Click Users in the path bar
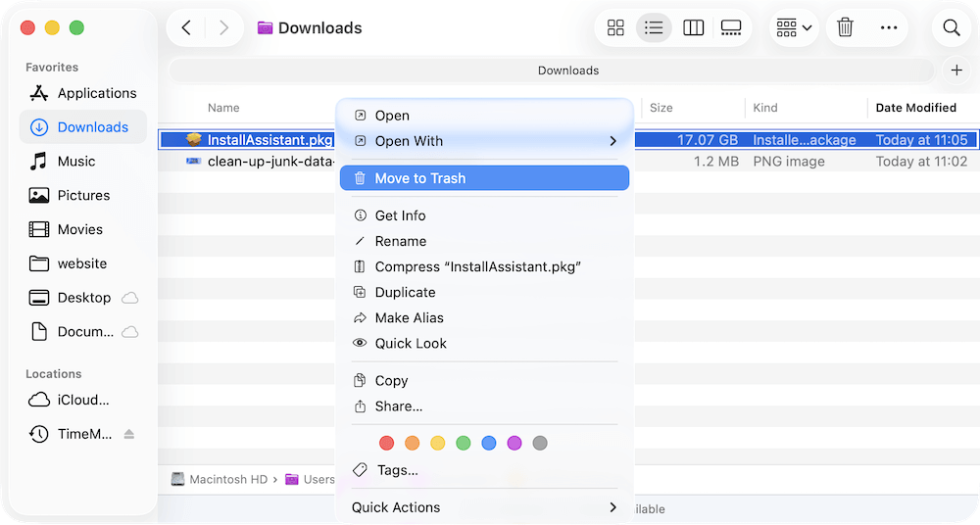This screenshot has height=525, width=980. pos(311,479)
